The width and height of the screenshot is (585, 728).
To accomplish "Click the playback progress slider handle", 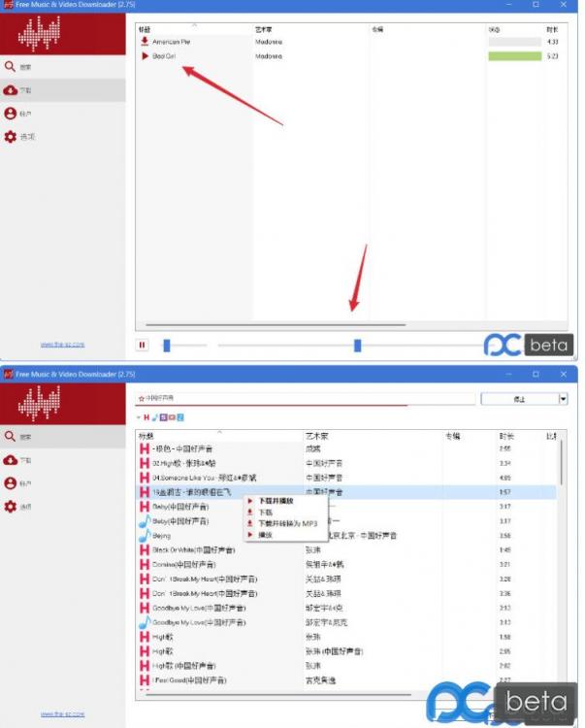I will tap(358, 345).
